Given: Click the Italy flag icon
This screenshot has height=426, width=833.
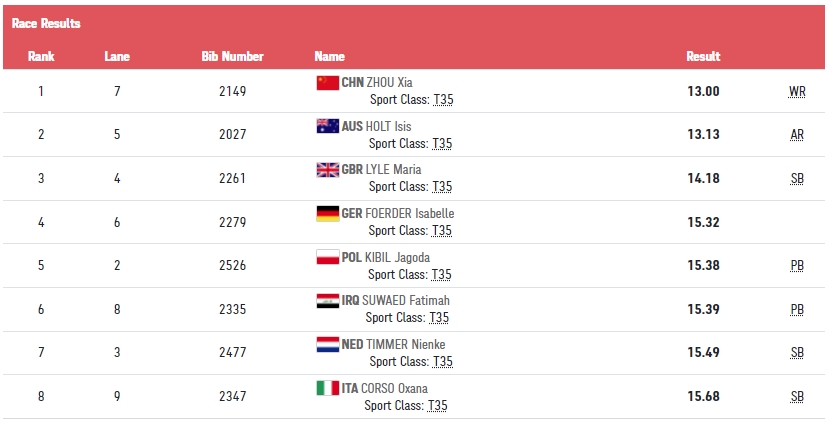Looking at the screenshot, I should pyautogui.click(x=327, y=388).
